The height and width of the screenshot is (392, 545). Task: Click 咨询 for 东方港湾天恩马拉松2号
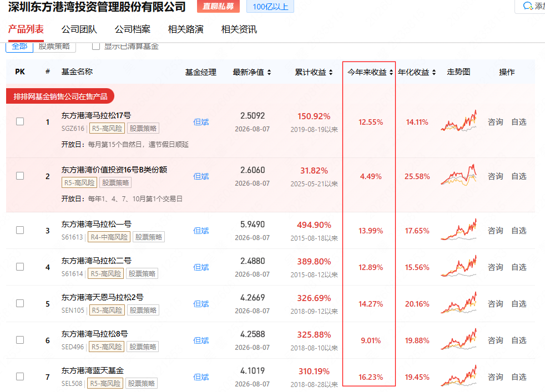coord(495,304)
